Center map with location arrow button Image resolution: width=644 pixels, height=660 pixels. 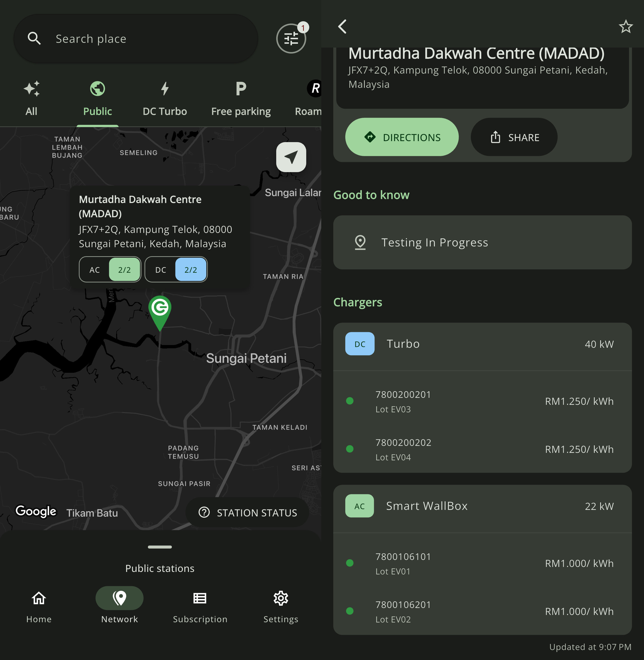coord(291,157)
